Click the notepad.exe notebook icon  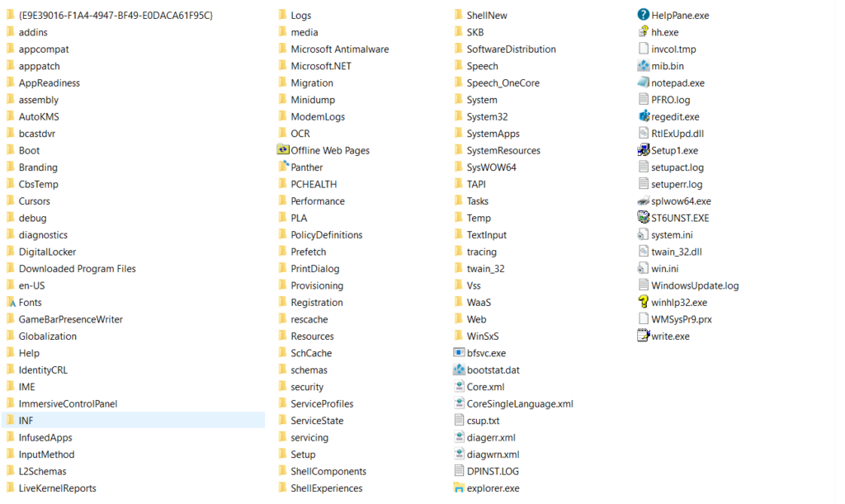pos(643,82)
